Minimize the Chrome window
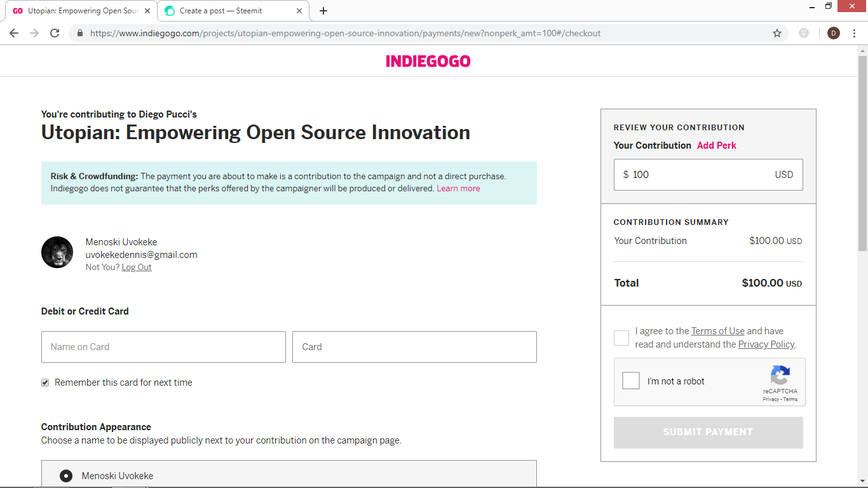The image size is (868, 488). pos(813,6)
